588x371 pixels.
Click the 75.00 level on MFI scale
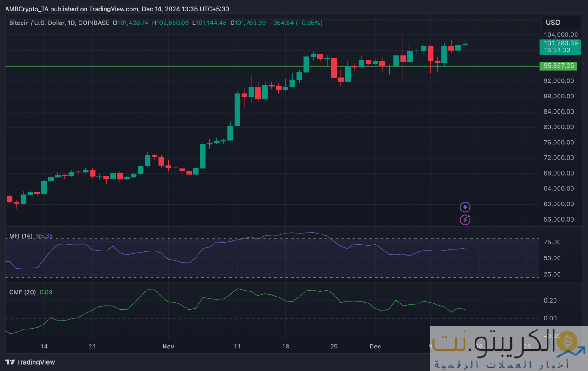(552, 242)
